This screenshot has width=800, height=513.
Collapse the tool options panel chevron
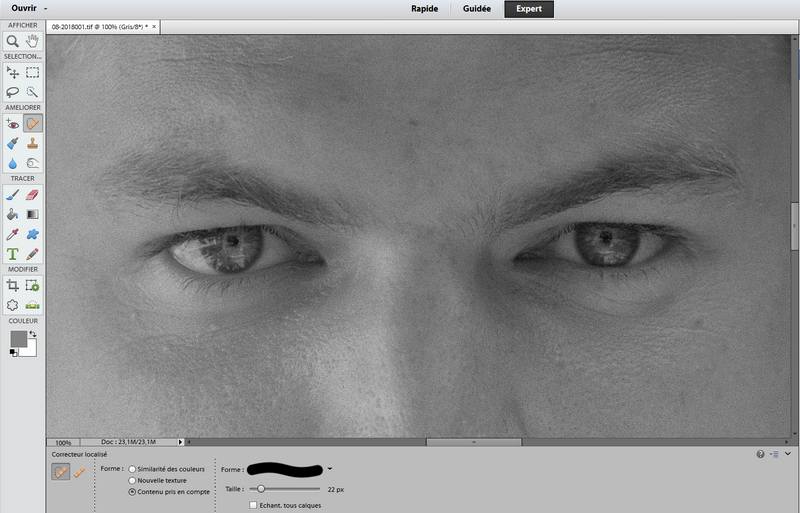click(x=787, y=454)
